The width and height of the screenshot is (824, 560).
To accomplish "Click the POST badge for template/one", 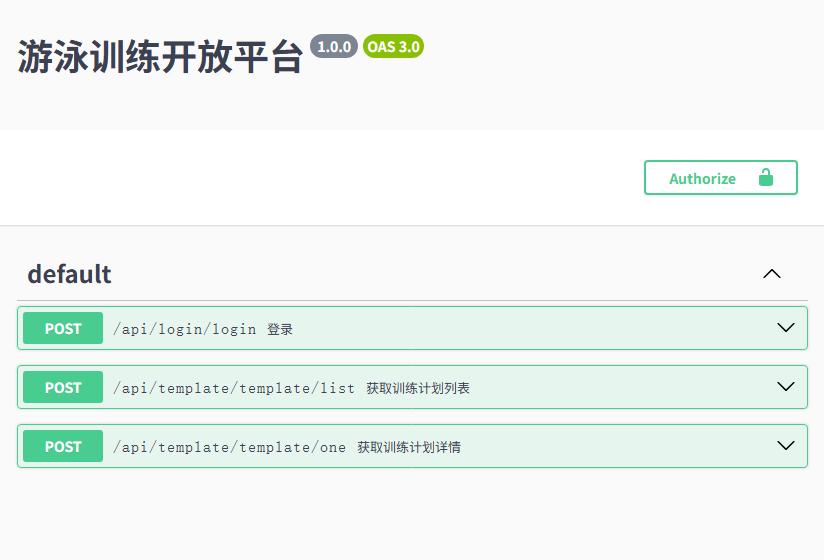I will point(63,446).
